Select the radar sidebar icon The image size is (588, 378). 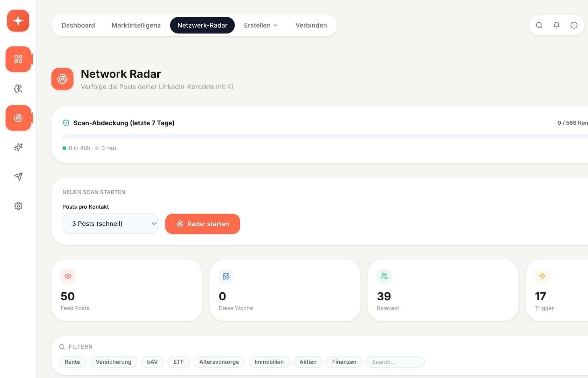point(18,118)
